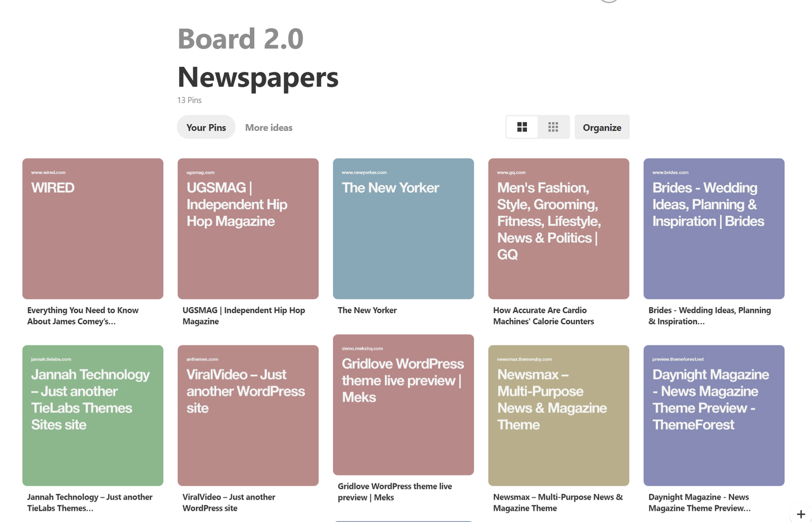Click caption 'Jannah Technology – Just another TieLabs Themes…'

pyautogui.click(x=90, y=502)
